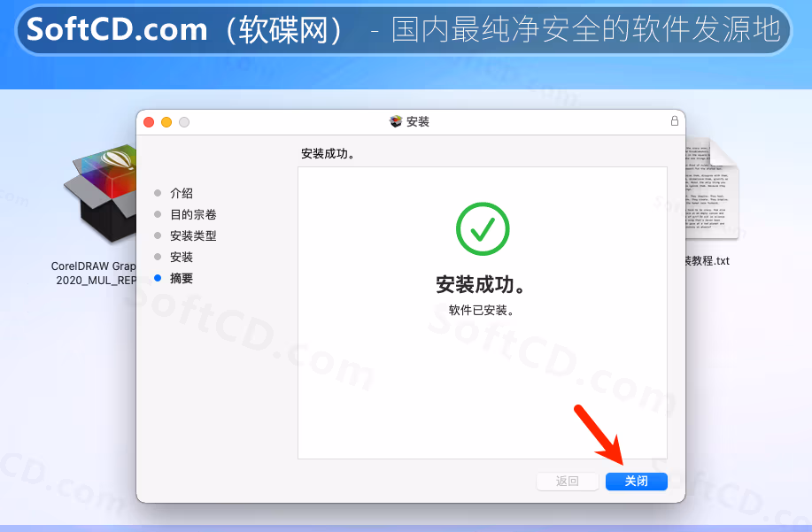
Task: Open the CorelDRAW Graphics package icon
Action: click(99, 194)
